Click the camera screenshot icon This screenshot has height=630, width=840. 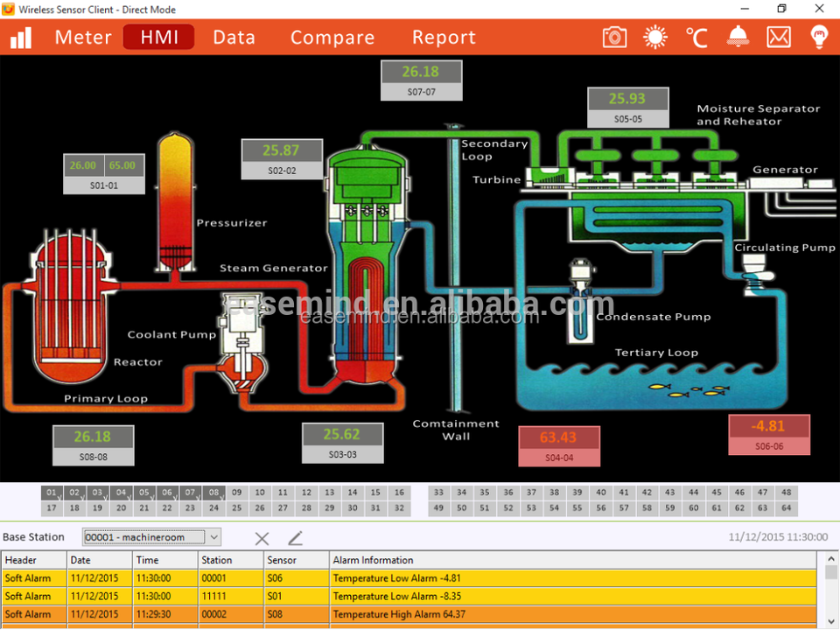click(615, 37)
